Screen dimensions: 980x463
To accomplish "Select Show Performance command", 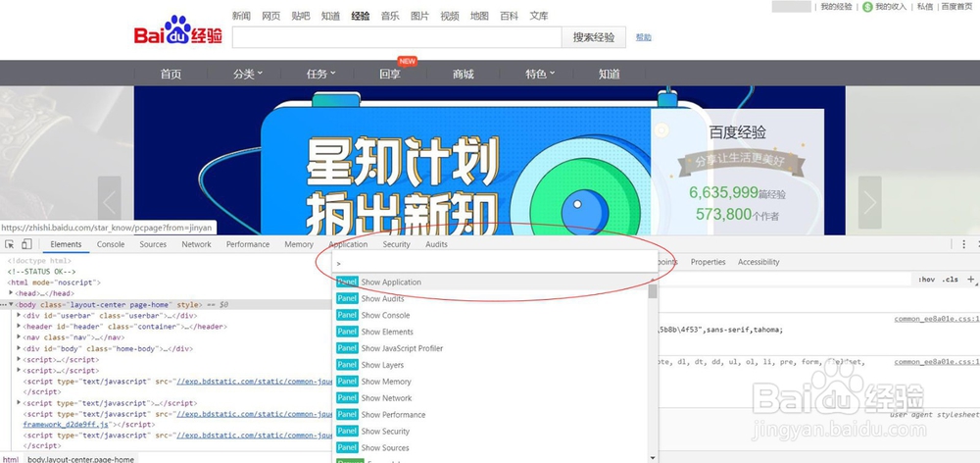I will 490,415.
